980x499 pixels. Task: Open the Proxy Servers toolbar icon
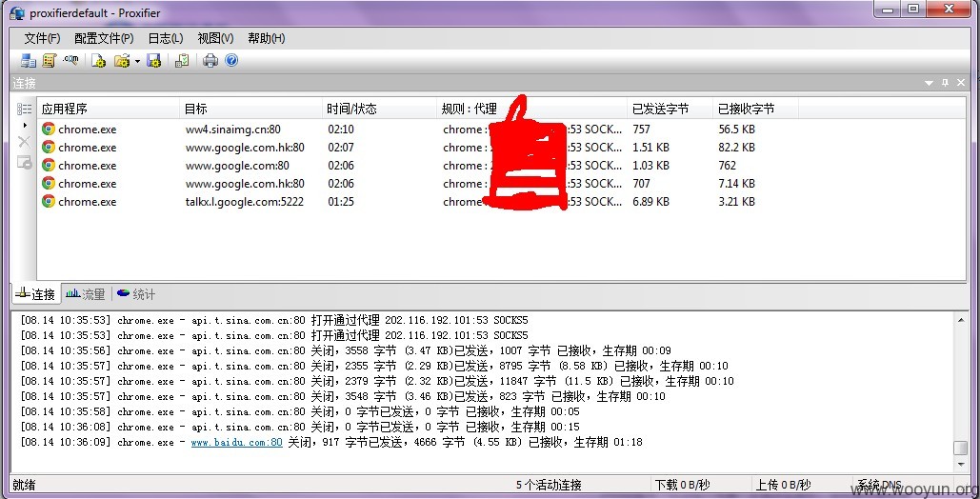[29, 61]
